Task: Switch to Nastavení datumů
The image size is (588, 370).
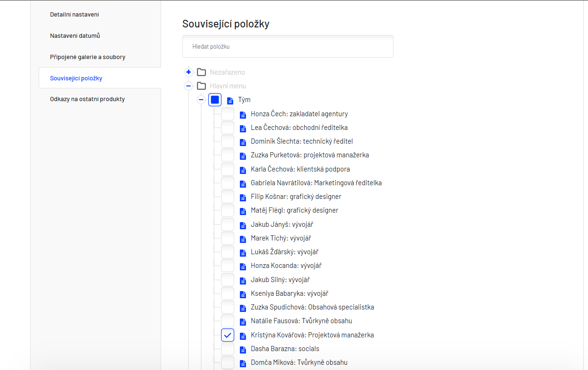Action: (x=75, y=36)
